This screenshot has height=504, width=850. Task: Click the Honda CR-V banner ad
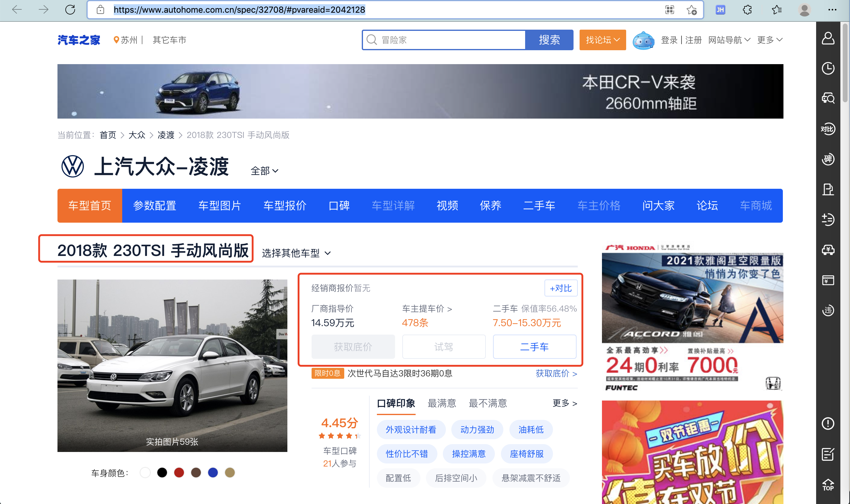click(420, 91)
